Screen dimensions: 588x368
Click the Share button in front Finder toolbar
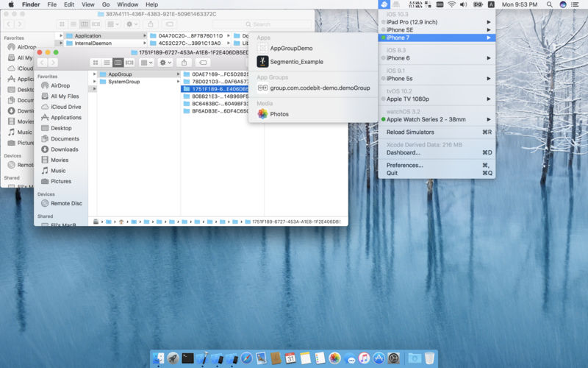pyautogui.click(x=184, y=63)
